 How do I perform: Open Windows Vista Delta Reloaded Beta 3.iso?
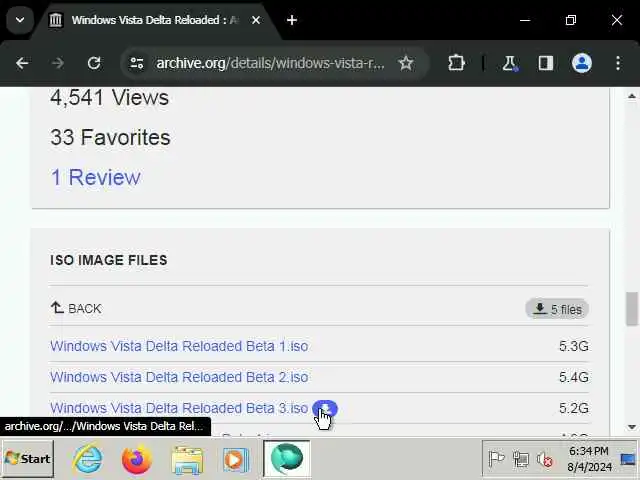(179, 408)
